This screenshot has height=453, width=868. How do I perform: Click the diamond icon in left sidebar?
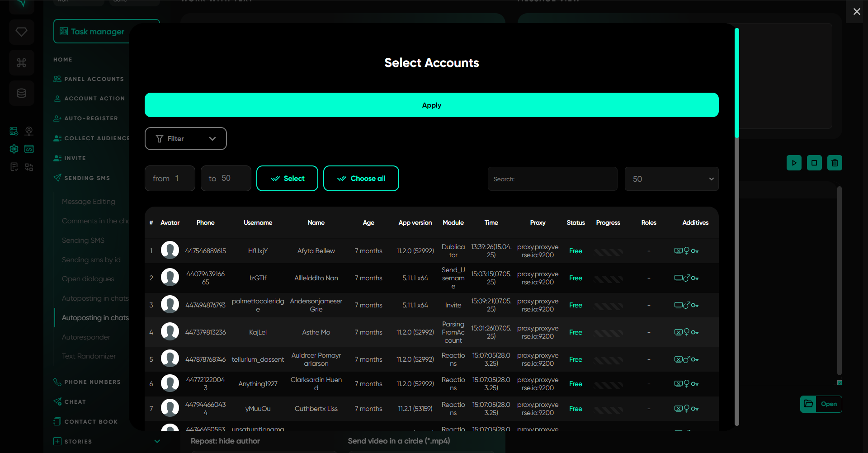pos(21,32)
